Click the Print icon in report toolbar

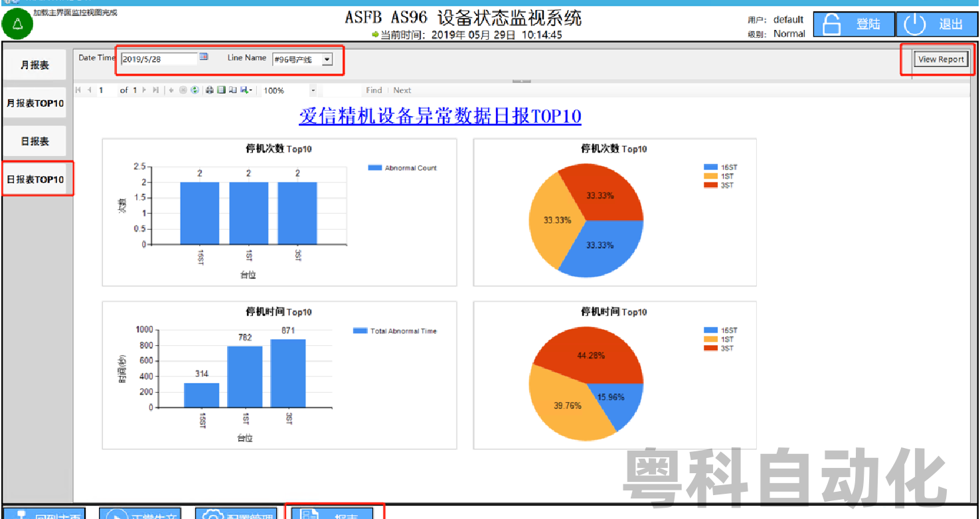pos(209,90)
